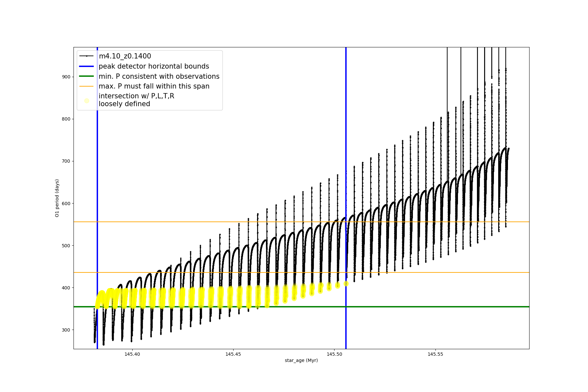
Task: Click the m4.10_z0.1400 legend label
Action: tap(125, 56)
